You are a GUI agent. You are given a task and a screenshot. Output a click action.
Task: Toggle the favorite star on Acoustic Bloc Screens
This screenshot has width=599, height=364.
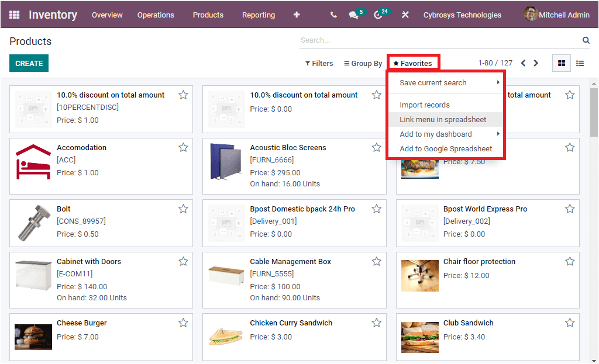377,148
